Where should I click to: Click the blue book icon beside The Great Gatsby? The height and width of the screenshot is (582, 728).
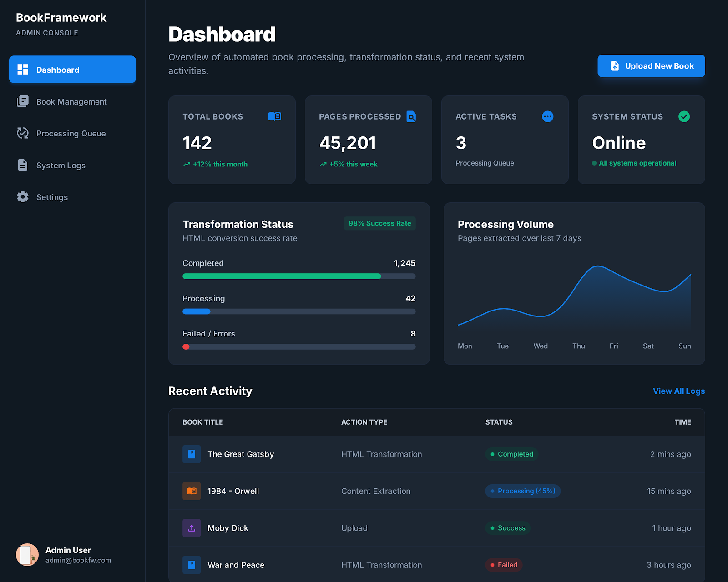click(x=192, y=454)
